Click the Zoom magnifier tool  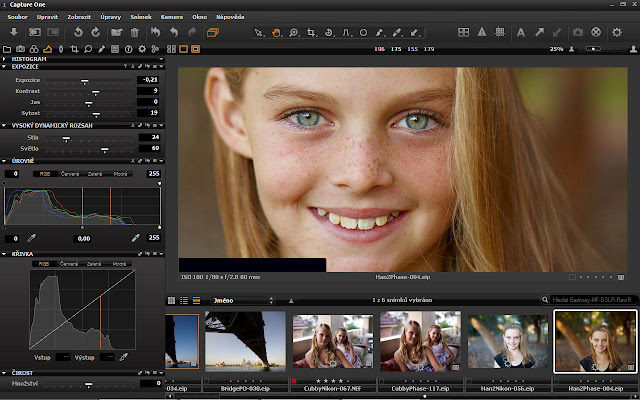[x=294, y=32]
